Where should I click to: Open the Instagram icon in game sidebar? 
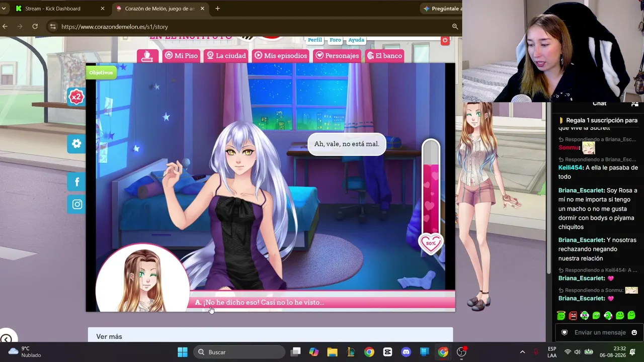click(76, 204)
